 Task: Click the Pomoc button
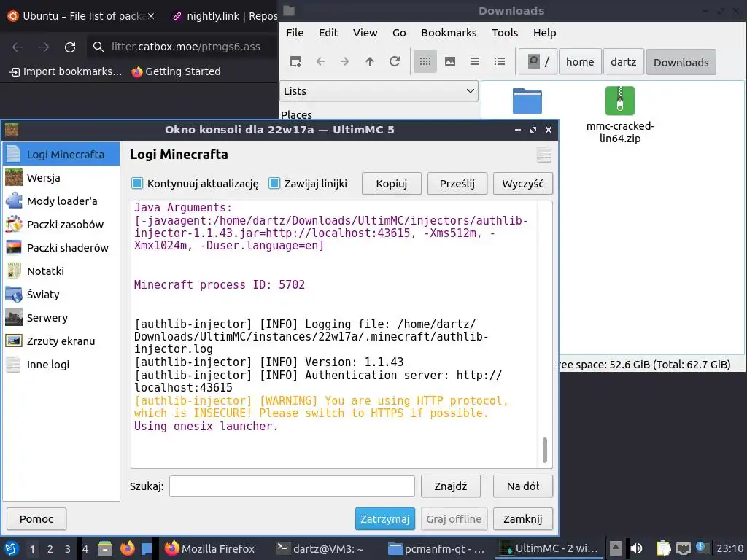point(36,519)
